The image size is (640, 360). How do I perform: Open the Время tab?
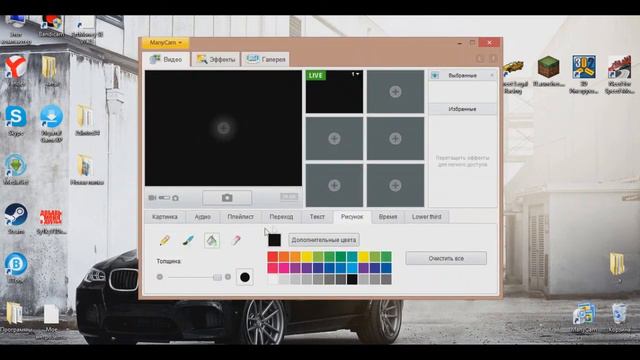click(x=388, y=217)
